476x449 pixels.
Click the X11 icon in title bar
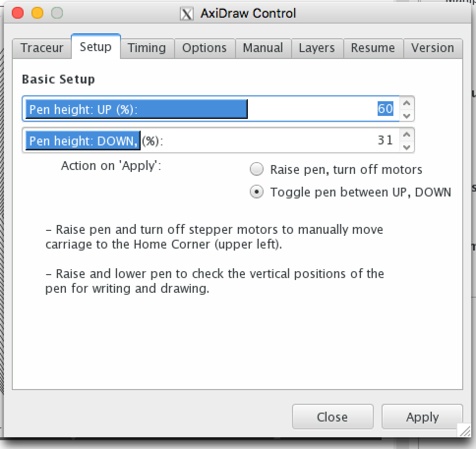click(187, 14)
